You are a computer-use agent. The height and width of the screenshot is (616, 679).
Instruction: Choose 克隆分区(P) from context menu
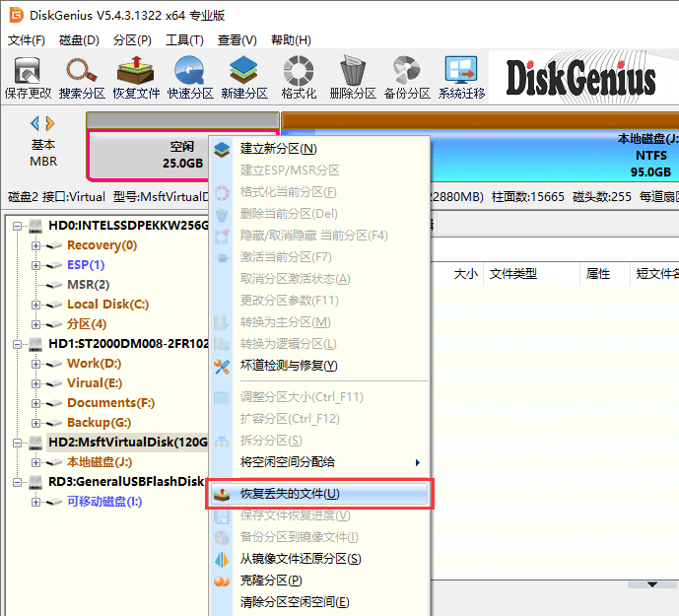click(x=319, y=581)
